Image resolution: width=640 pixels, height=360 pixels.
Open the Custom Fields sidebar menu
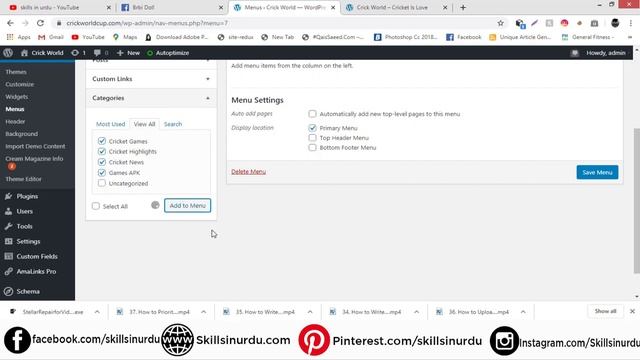point(37,256)
